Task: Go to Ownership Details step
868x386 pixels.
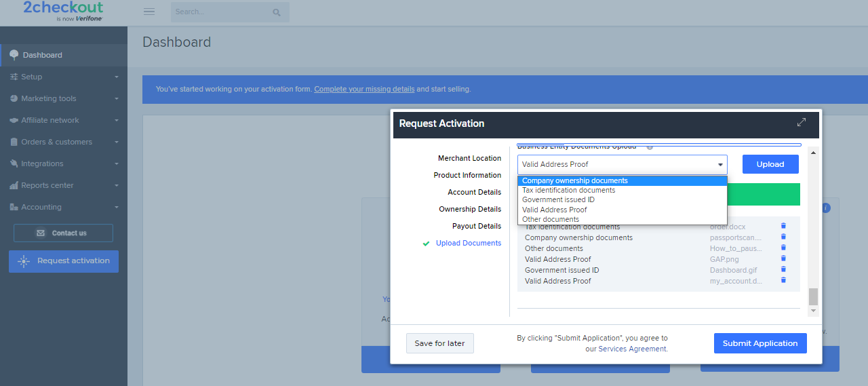Action: point(470,209)
